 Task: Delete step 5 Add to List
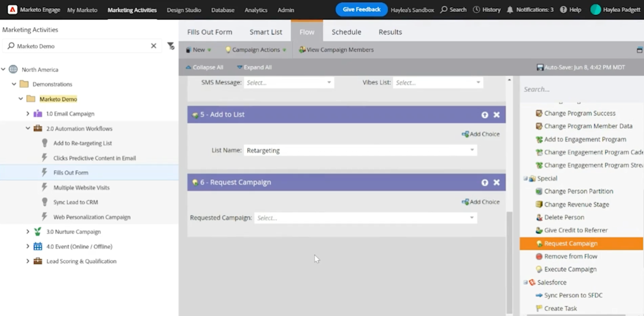[497, 115]
